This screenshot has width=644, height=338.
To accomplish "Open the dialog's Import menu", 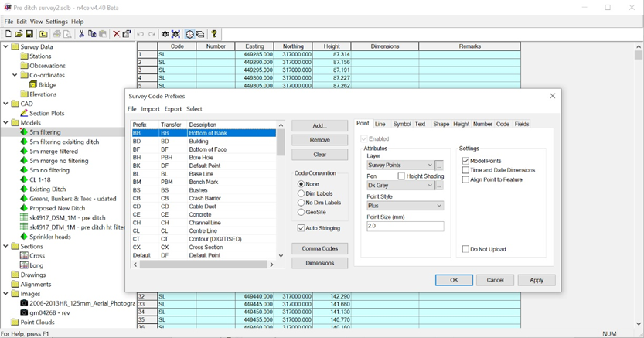I will pyautogui.click(x=150, y=109).
